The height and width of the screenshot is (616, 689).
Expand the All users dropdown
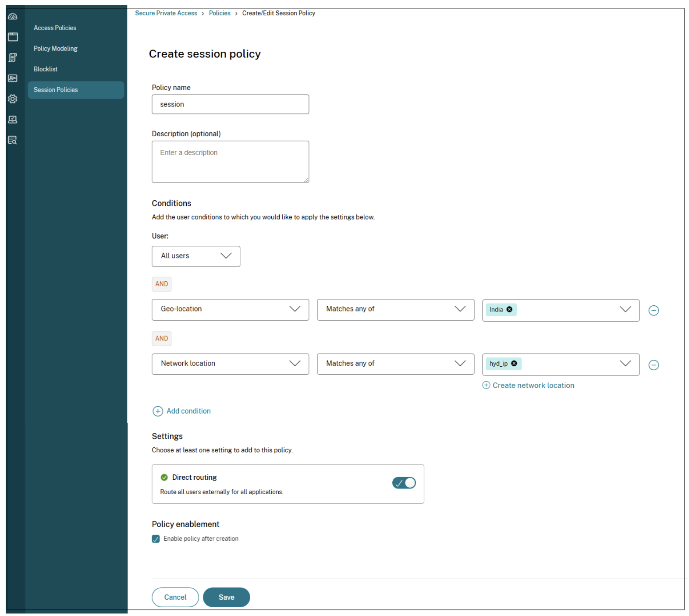tap(195, 256)
